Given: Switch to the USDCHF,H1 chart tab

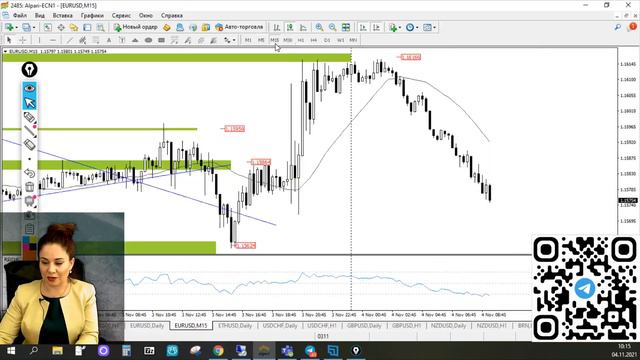Looking at the screenshot, I should click(x=322, y=326).
